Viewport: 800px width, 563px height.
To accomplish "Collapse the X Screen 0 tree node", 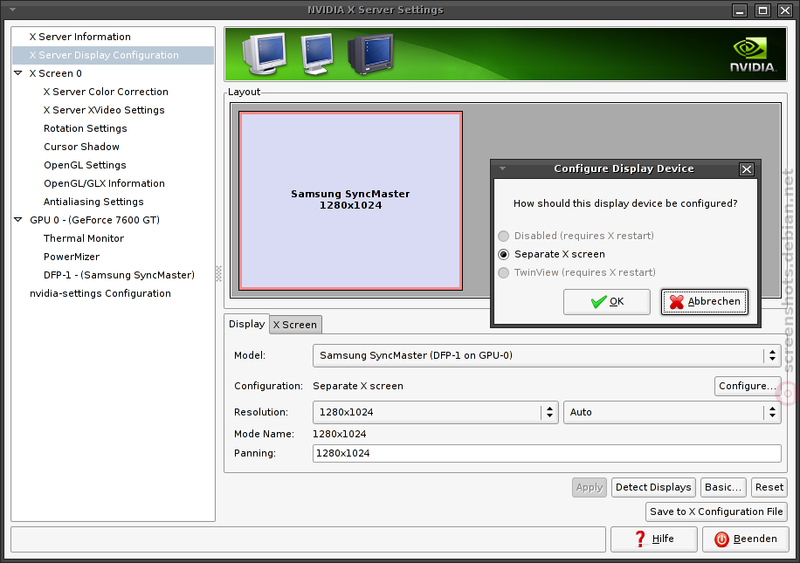I will [18, 73].
